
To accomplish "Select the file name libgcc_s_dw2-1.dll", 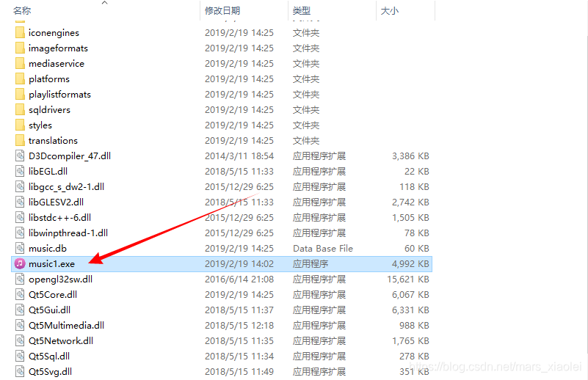I will [66, 186].
